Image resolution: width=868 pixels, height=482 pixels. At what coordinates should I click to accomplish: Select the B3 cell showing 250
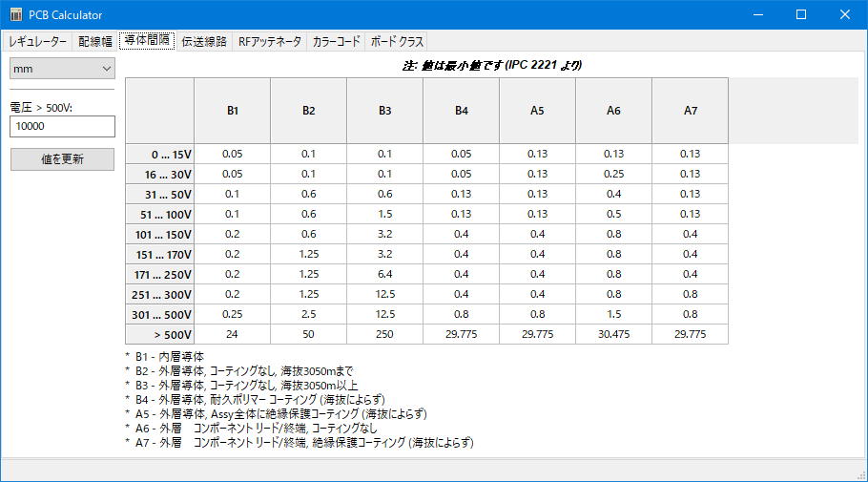tap(384, 334)
